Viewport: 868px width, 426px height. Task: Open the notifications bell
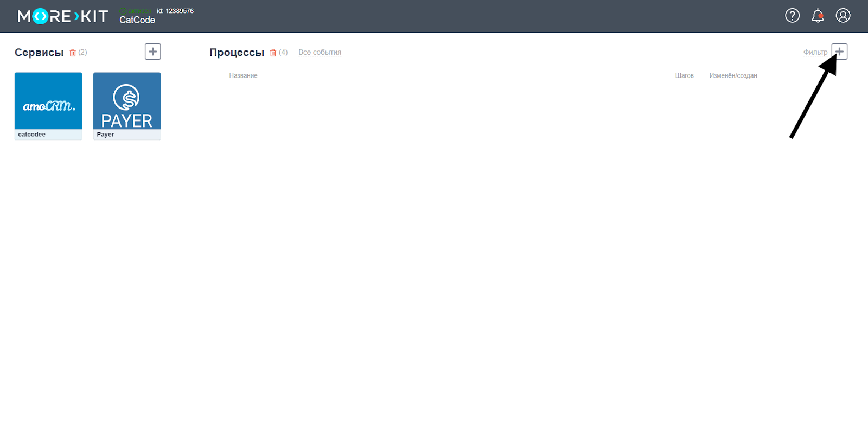pyautogui.click(x=818, y=16)
